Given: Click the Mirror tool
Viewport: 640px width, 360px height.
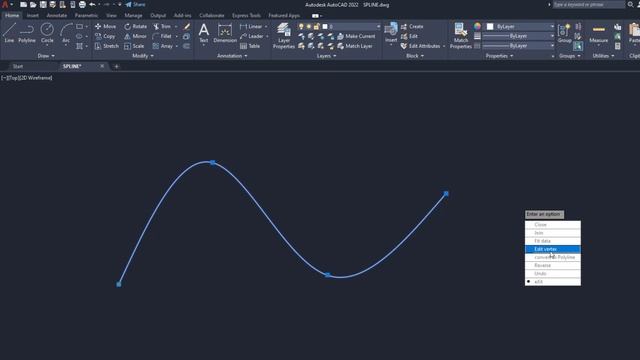Looking at the screenshot, I should tap(135, 36).
